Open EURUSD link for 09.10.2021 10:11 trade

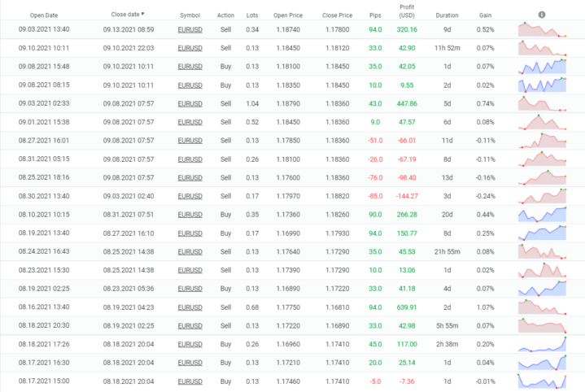click(x=190, y=48)
